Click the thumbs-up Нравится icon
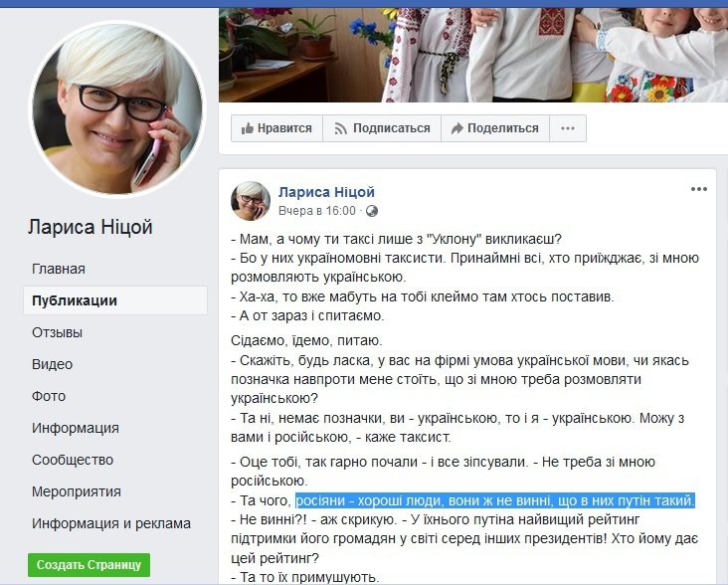This screenshot has height=585, width=728. click(x=247, y=128)
